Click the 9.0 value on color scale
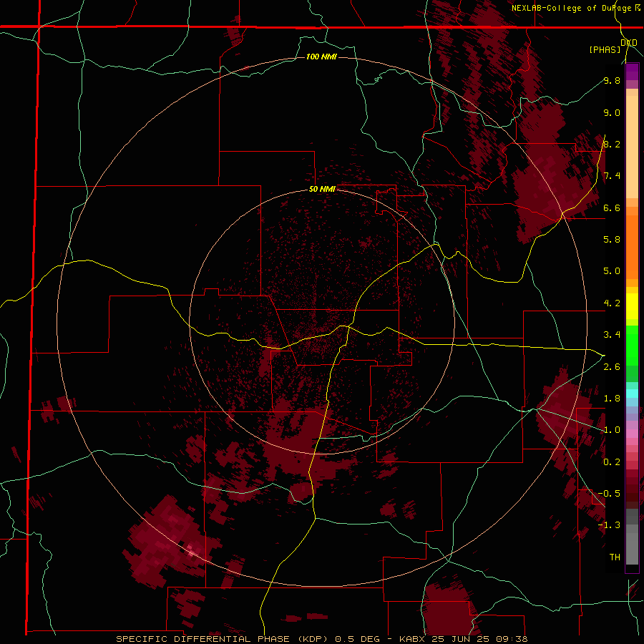 [x=612, y=112]
